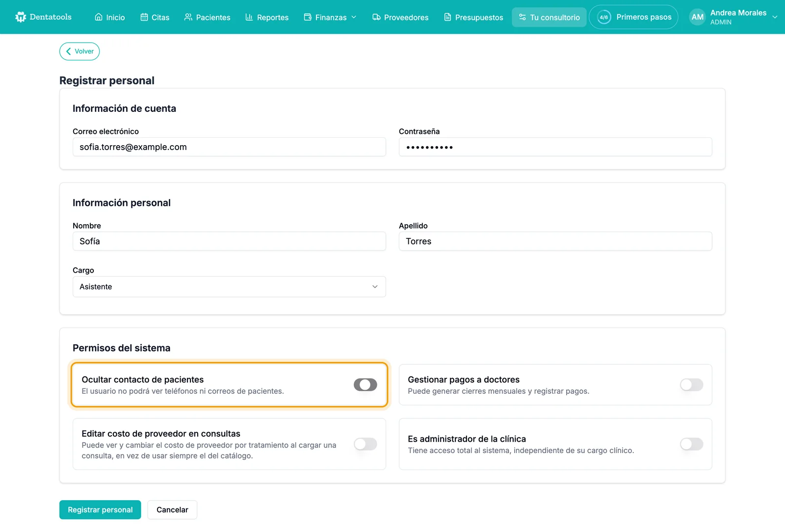Click the Dentatools tooth logo icon
This screenshot has height=532, width=785.
[21, 17]
